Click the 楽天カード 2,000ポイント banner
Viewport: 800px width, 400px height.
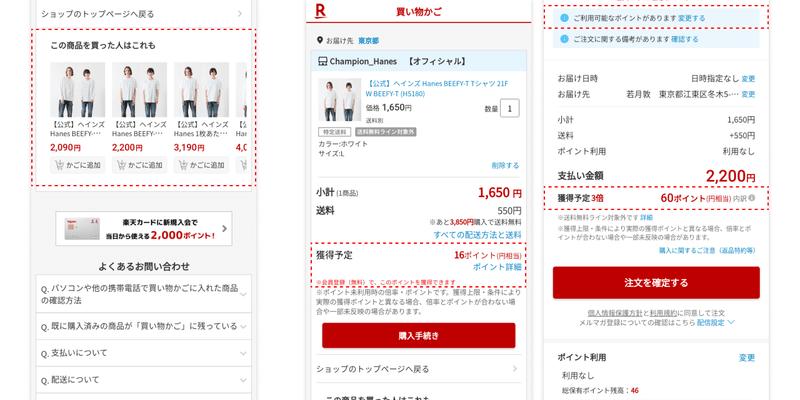(143, 229)
